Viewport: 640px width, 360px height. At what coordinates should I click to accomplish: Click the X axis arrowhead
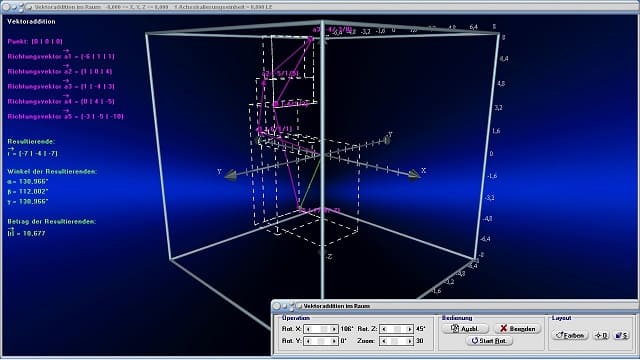coord(414,174)
